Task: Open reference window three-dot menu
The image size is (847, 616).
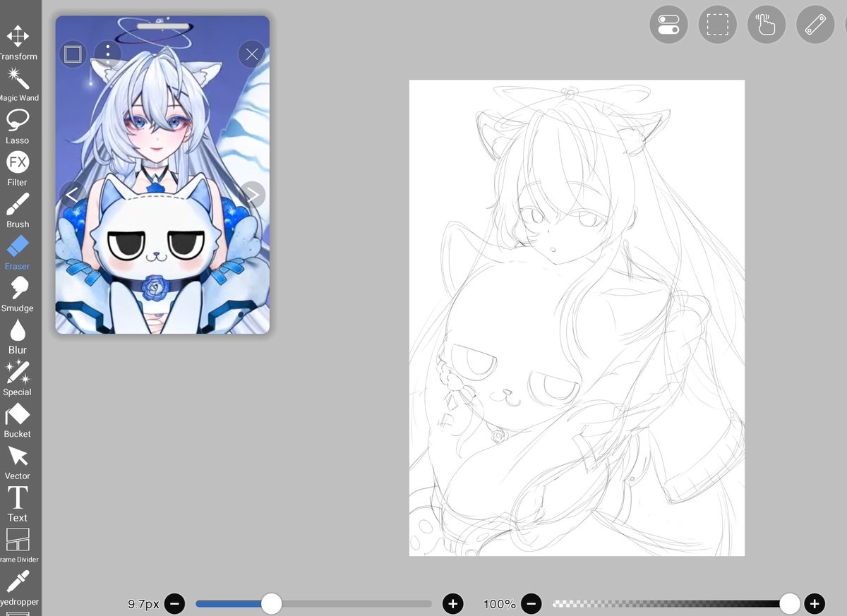Action: tap(107, 54)
